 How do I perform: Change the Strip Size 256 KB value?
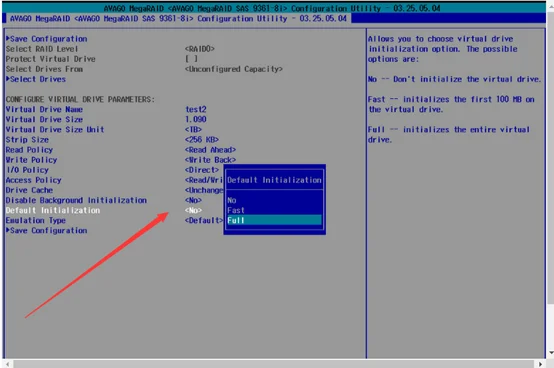[x=202, y=140]
